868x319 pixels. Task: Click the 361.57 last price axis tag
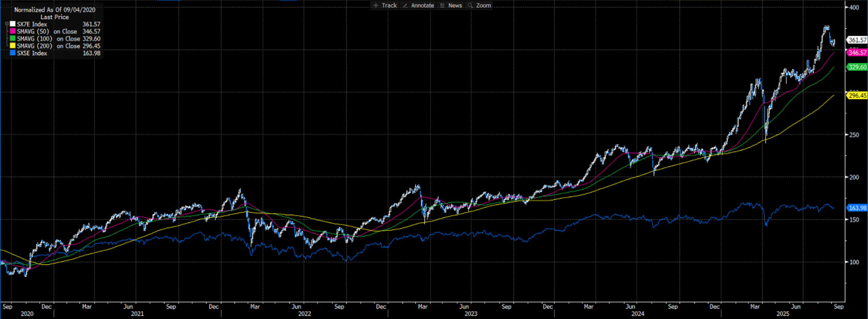coord(857,40)
